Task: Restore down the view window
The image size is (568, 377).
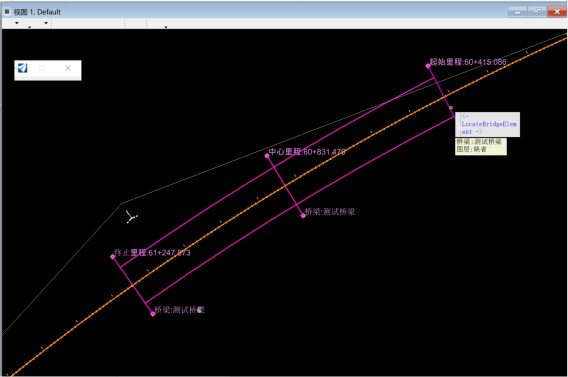Action: pos(537,12)
